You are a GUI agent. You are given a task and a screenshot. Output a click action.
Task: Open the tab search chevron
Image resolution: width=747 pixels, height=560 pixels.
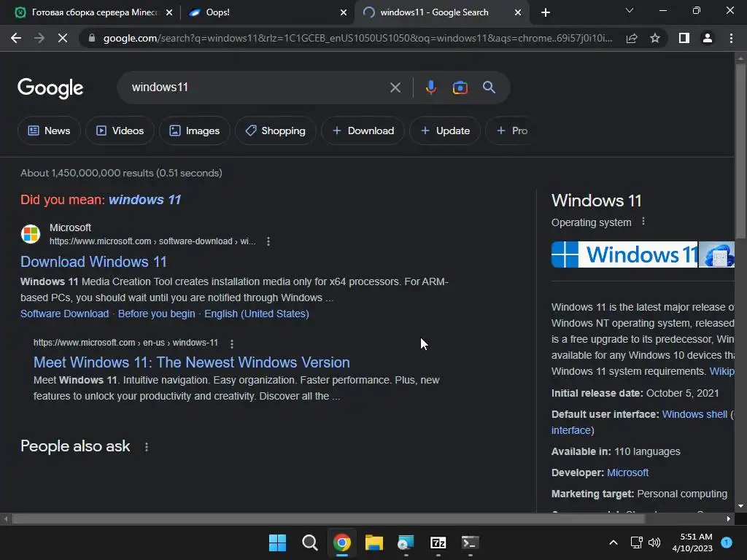[x=630, y=10]
